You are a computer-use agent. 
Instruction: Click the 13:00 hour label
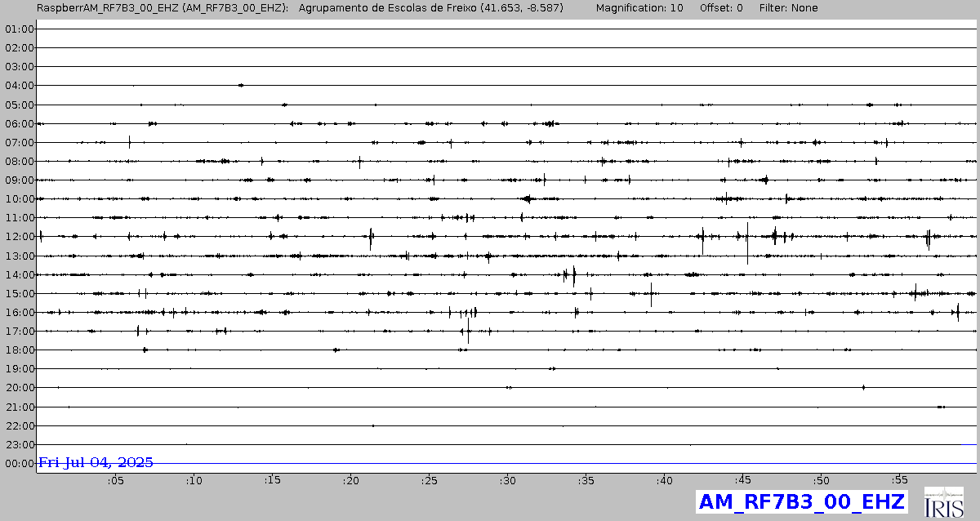(x=19, y=256)
